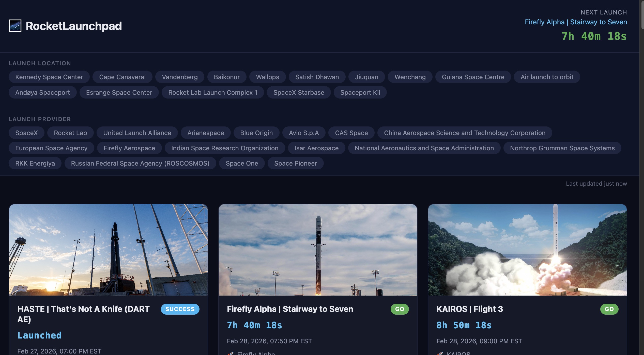Select the Space Pioneer provider chip

coord(295,163)
